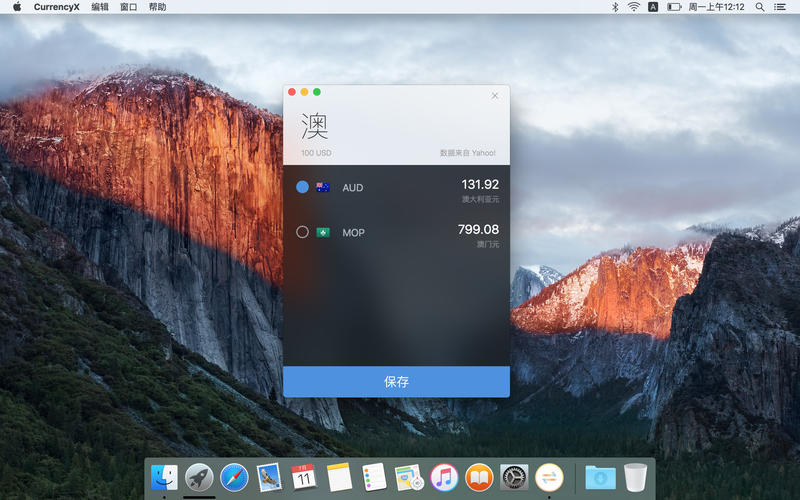
Task: Click the Wi-Fi status icon
Action: pyautogui.click(x=634, y=7)
